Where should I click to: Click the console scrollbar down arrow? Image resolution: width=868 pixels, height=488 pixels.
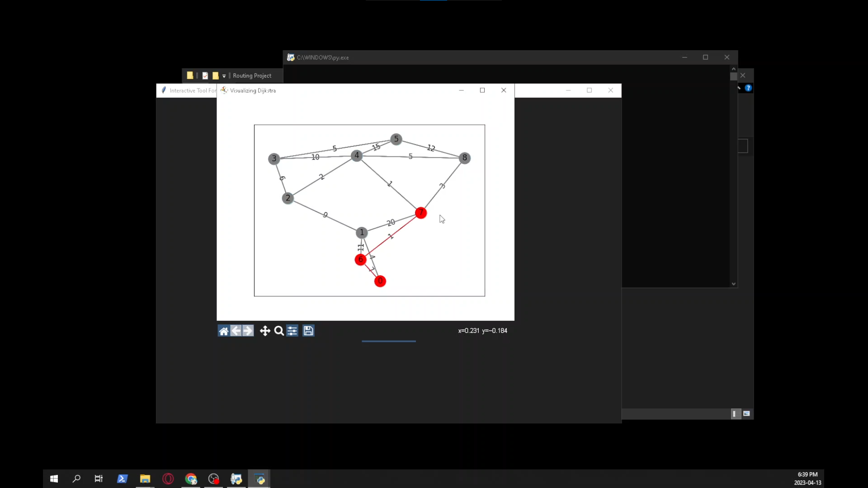(x=733, y=284)
